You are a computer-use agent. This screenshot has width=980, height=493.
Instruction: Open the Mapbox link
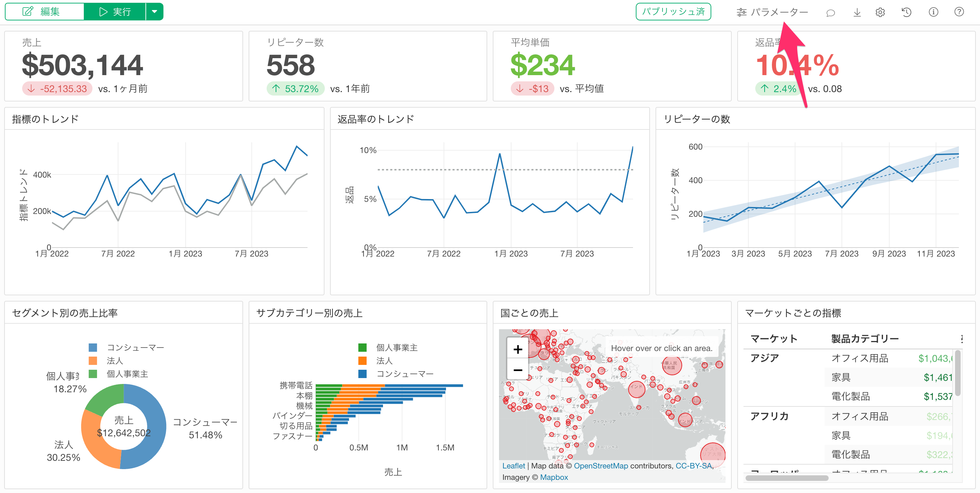click(554, 477)
